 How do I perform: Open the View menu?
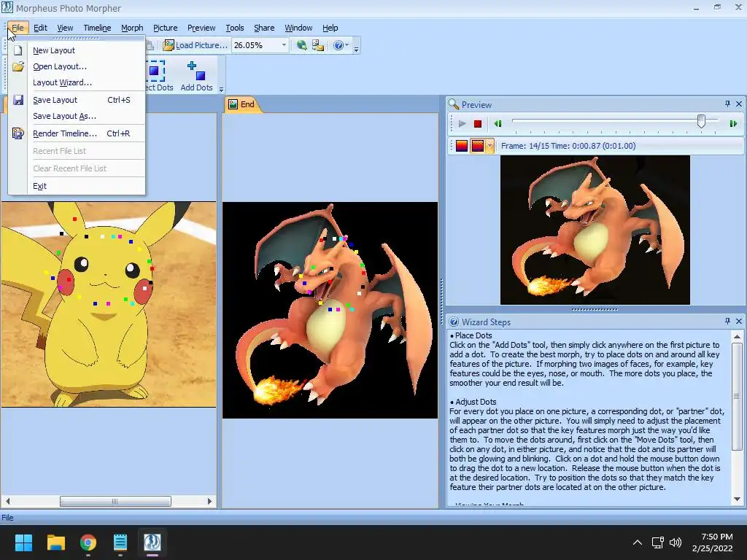tap(65, 28)
